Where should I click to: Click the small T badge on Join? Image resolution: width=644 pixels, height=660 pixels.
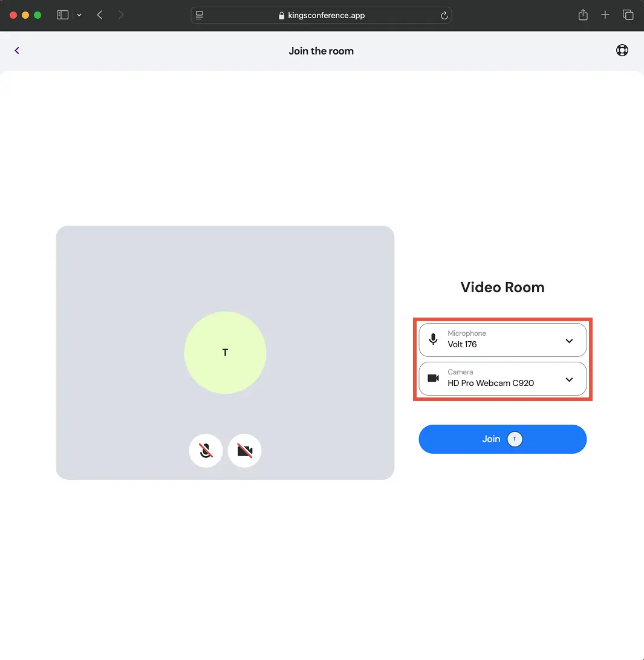515,439
